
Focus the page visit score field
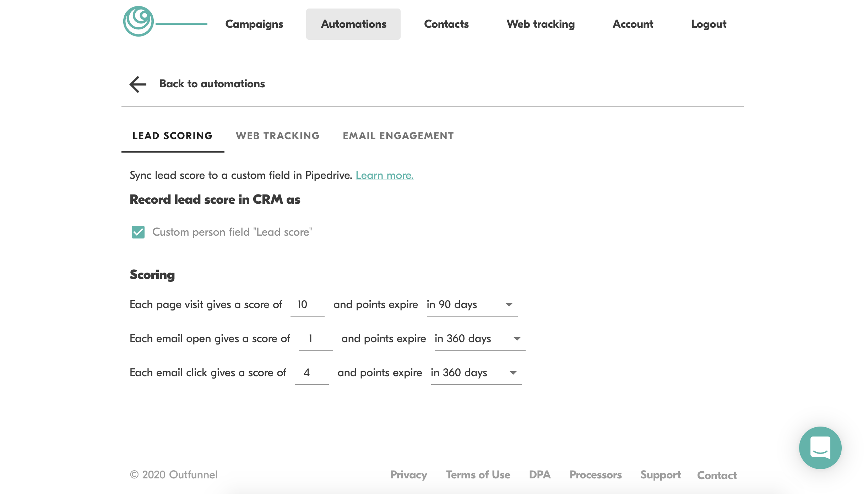[x=308, y=305]
